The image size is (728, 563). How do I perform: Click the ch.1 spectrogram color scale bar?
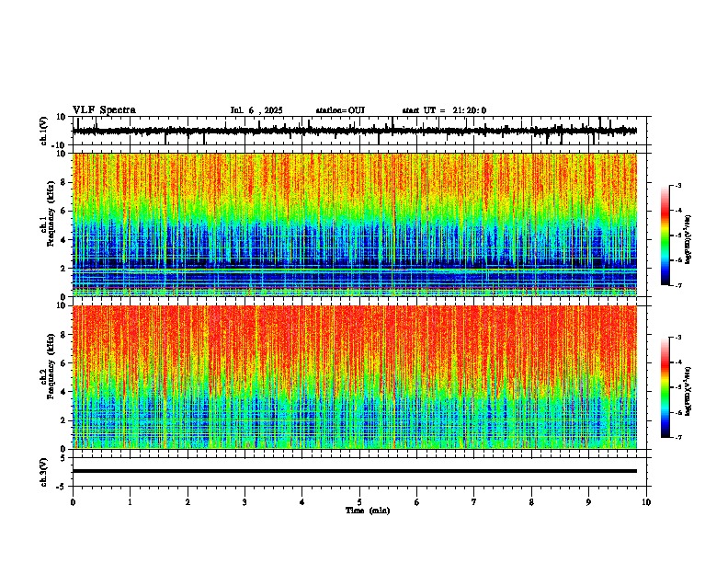(x=665, y=236)
